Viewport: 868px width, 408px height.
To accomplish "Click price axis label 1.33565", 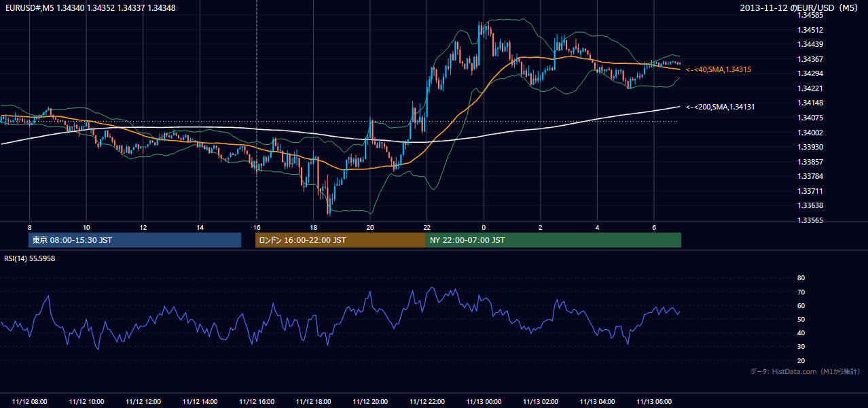I will (x=810, y=220).
